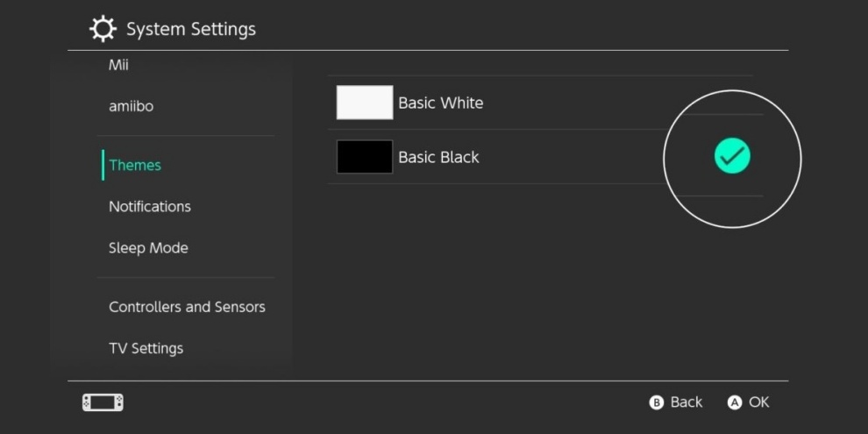Choose the Basic Black theme label
Screen dimensions: 868x434
point(439,157)
